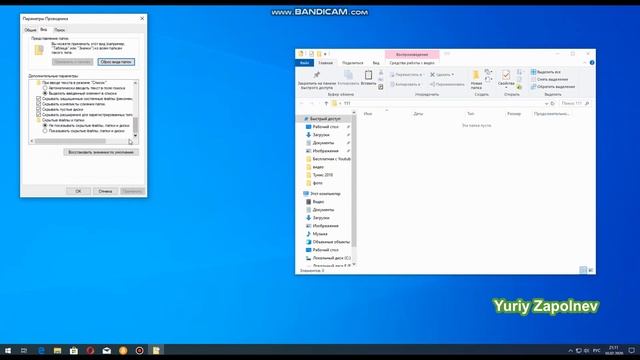640x360 pixels.
Task: Switch to Главная ribbon tab
Action: point(325,63)
